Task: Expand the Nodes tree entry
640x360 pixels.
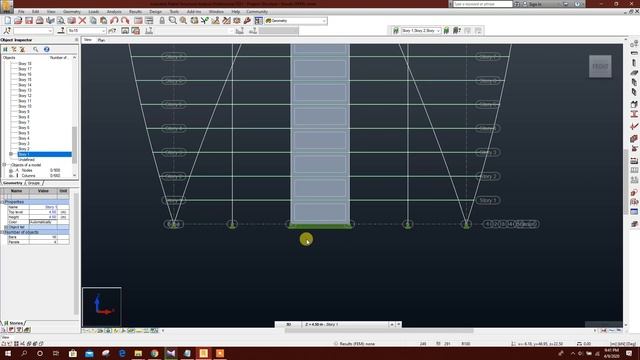Action: click(11, 170)
